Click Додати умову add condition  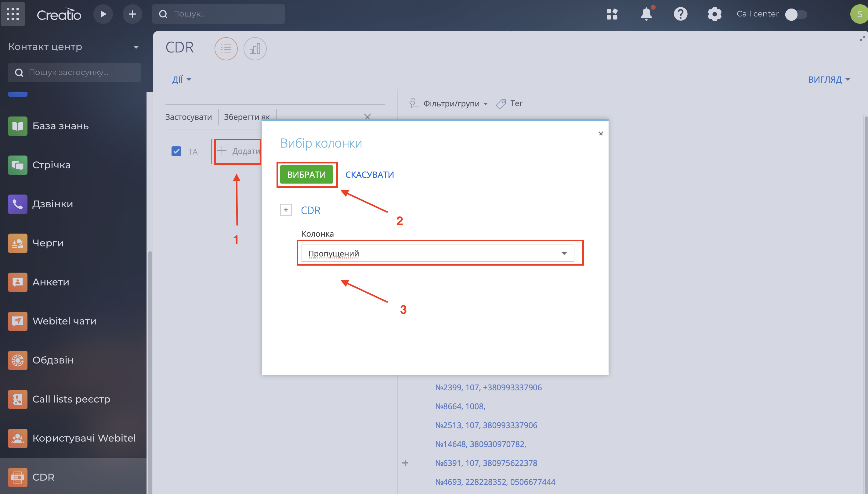click(238, 151)
